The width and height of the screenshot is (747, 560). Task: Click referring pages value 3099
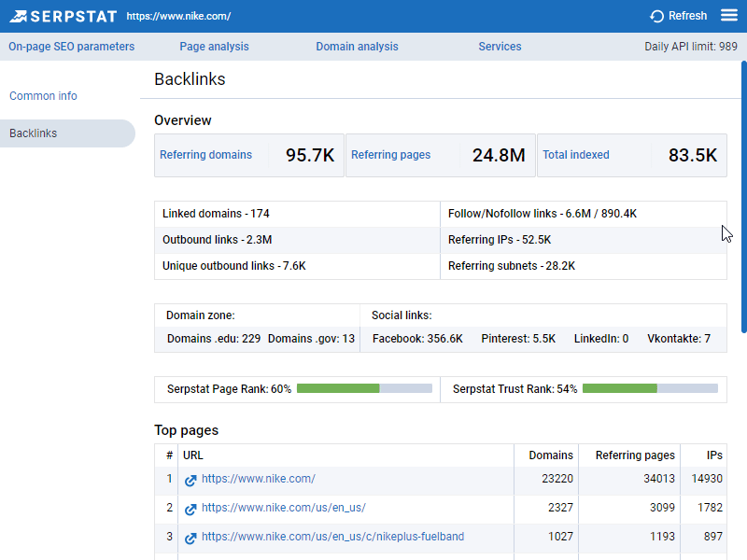point(663,508)
